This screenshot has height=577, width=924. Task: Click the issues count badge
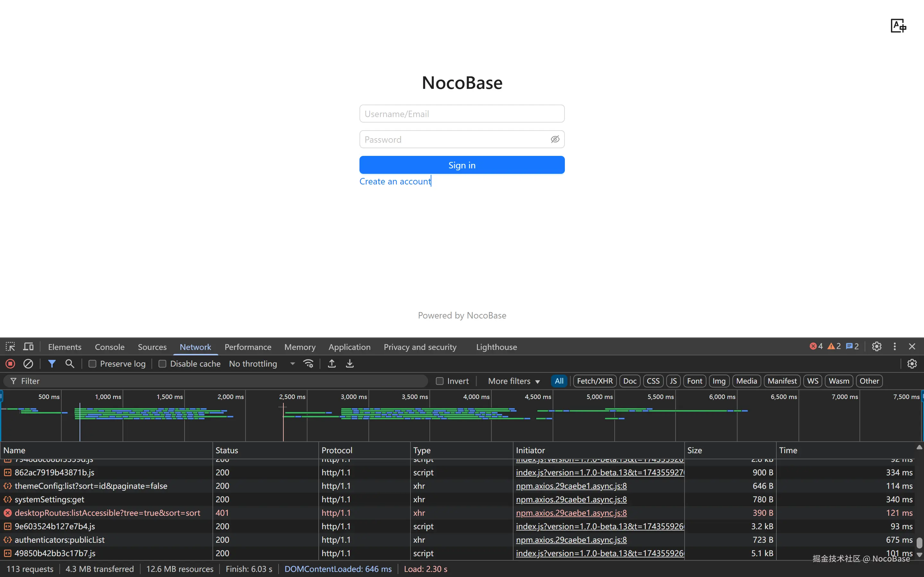click(852, 346)
